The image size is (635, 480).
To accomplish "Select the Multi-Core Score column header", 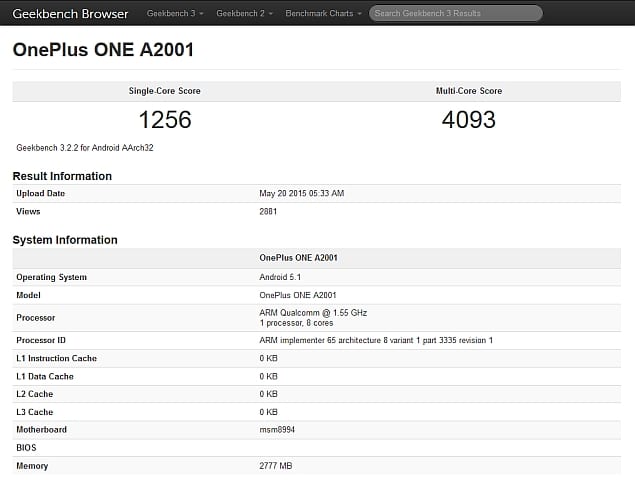I will pyautogui.click(x=469, y=91).
